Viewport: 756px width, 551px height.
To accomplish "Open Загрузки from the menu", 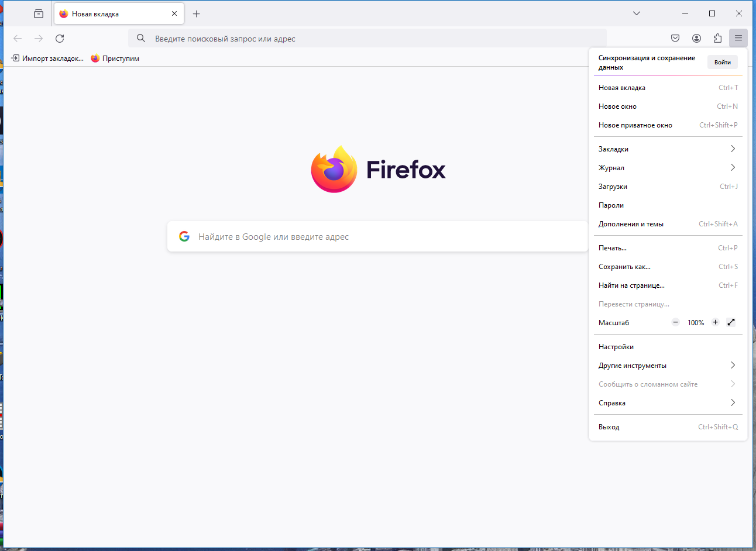I will pyautogui.click(x=668, y=187).
